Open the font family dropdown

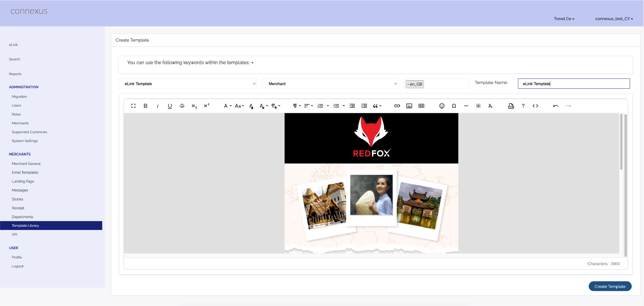(228, 106)
